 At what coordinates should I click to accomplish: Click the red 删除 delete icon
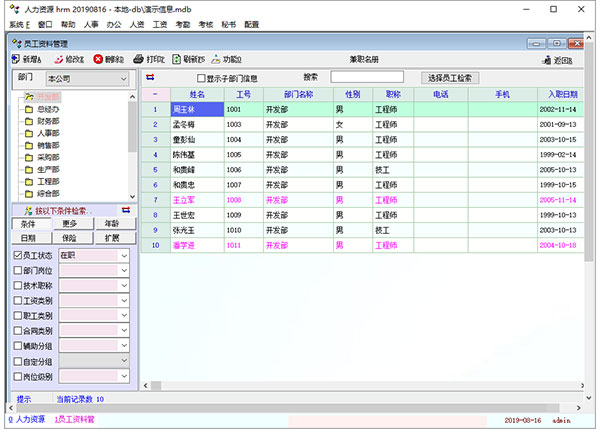98,59
